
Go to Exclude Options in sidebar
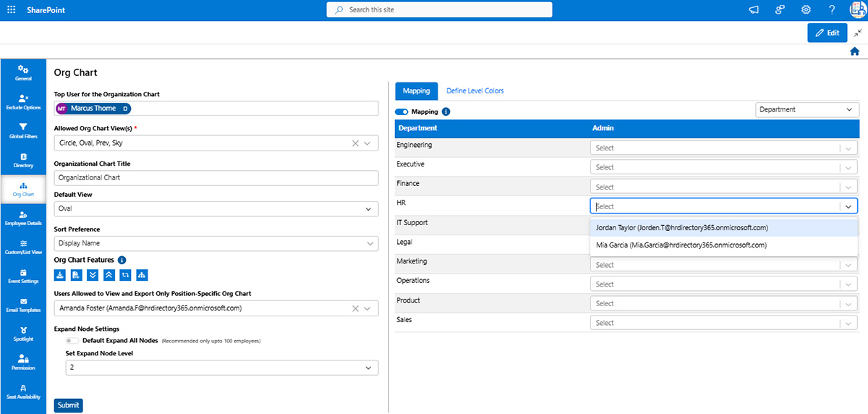[23, 102]
